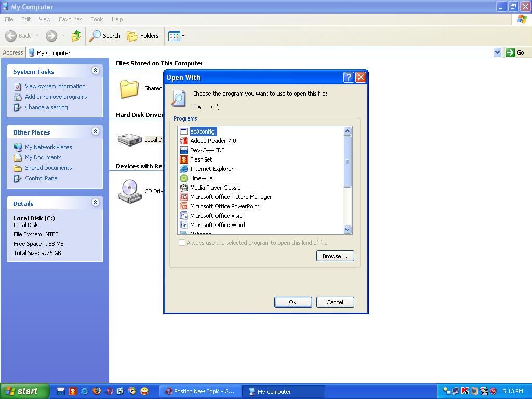Click the Open With help question button
Screen dimensions: 532x399
[349, 77]
